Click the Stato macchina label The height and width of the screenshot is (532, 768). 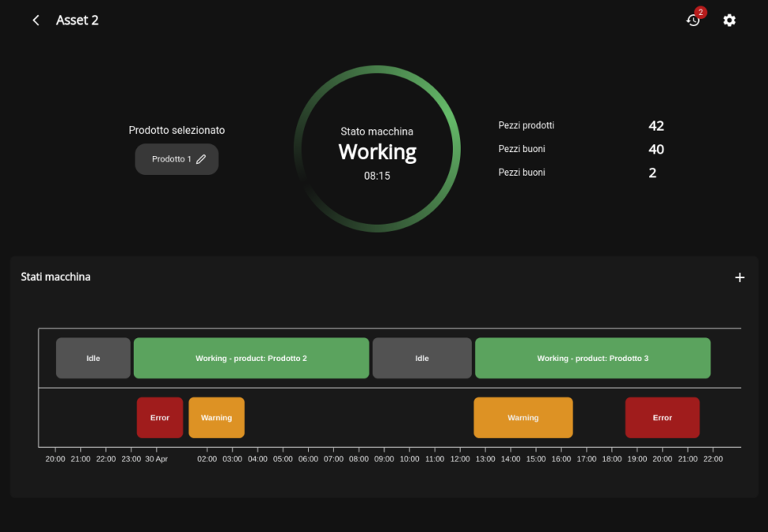coord(377,131)
